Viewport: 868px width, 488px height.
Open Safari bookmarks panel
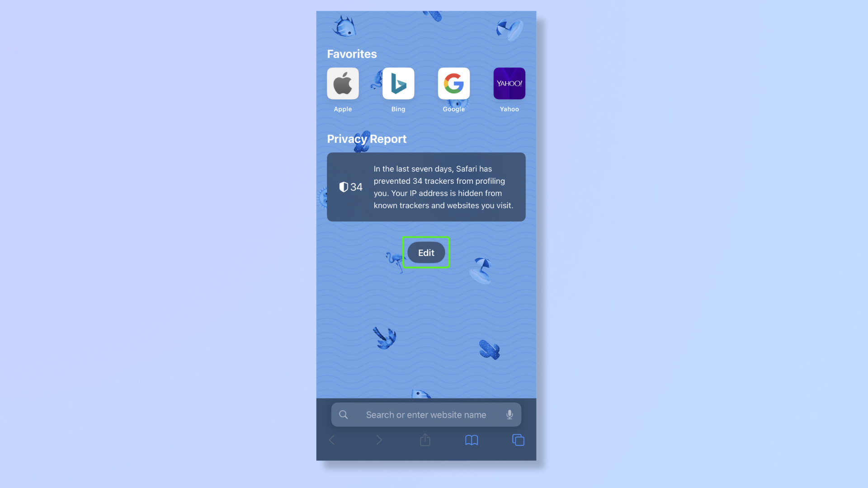point(472,440)
